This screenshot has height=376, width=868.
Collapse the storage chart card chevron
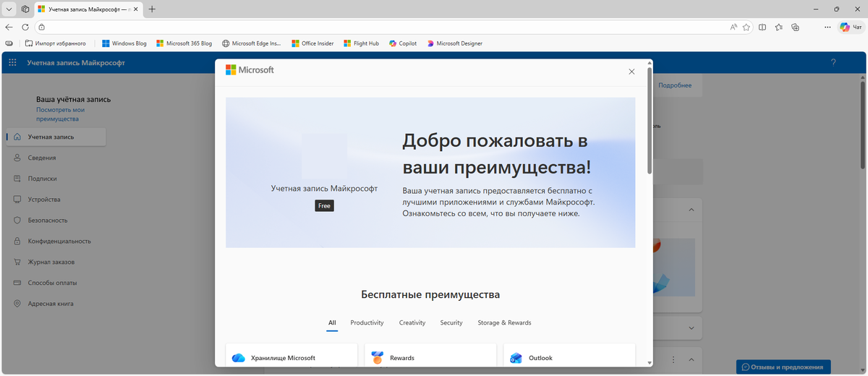(691, 210)
